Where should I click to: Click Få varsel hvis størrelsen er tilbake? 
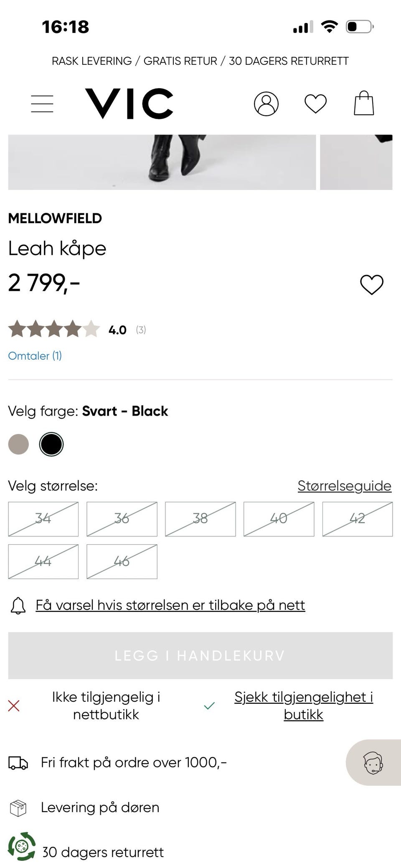[170, 605]
